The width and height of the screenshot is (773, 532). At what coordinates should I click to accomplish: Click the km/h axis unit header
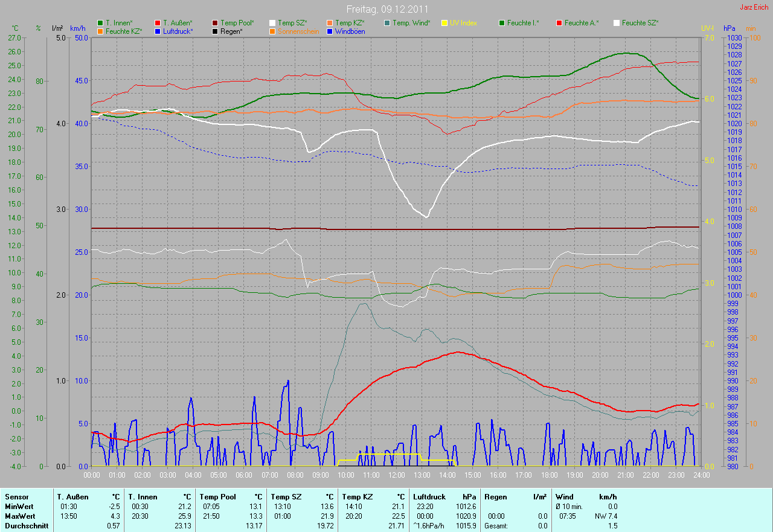coord(78,28)
